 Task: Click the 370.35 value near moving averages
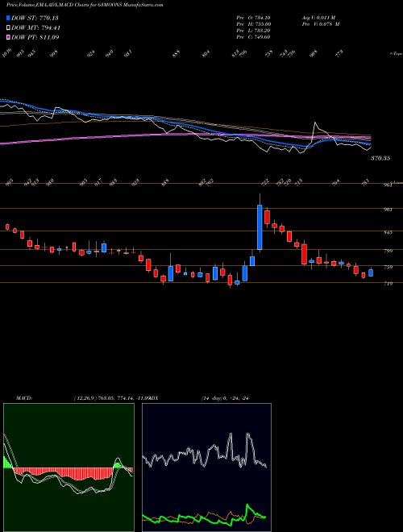coord(380,158)
